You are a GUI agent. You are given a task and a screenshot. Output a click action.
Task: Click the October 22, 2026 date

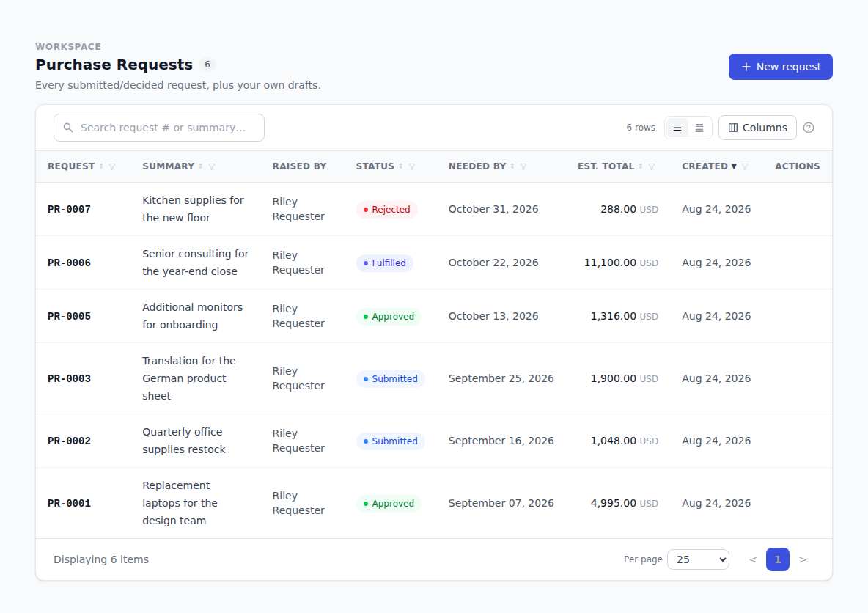click(493, 263)
